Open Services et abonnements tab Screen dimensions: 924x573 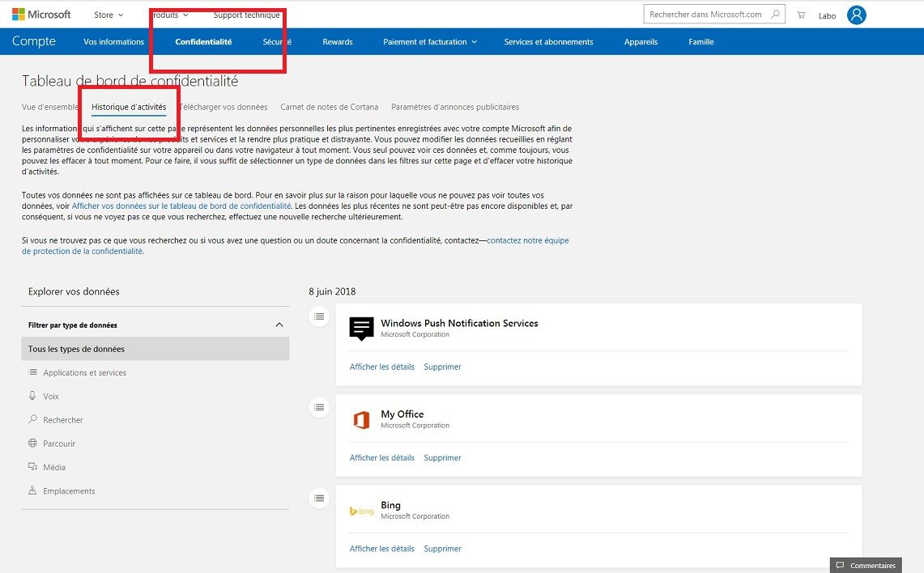click(548, 42)
